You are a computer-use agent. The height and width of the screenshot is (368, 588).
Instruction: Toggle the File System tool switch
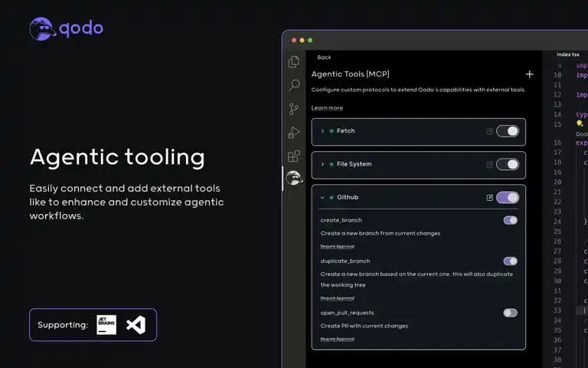coord(508,165)
